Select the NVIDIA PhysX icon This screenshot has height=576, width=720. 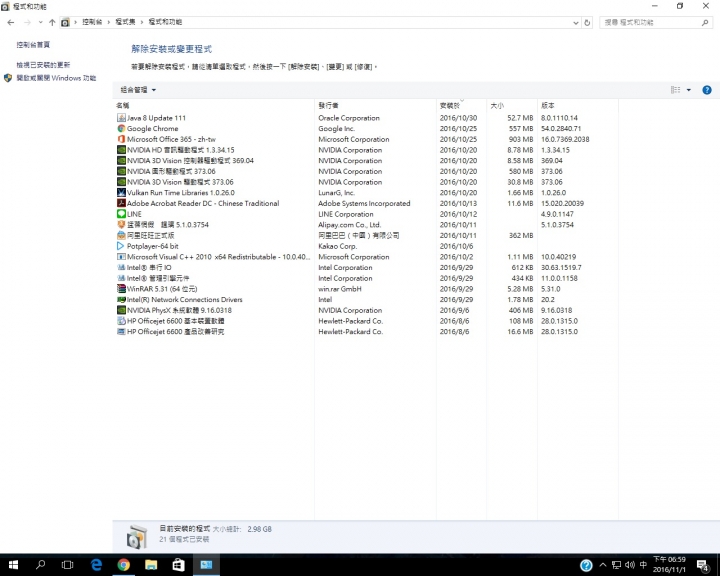(x=121, y=311)
